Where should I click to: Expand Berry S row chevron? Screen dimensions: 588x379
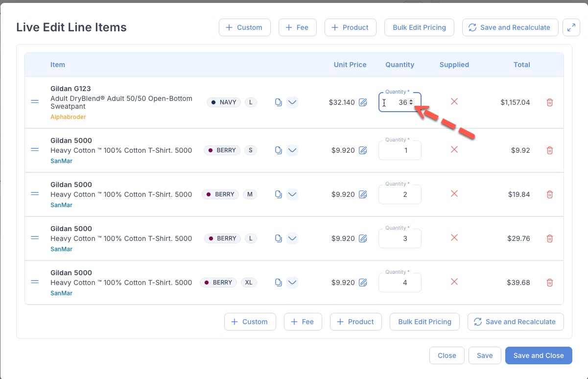click(292, 150)
